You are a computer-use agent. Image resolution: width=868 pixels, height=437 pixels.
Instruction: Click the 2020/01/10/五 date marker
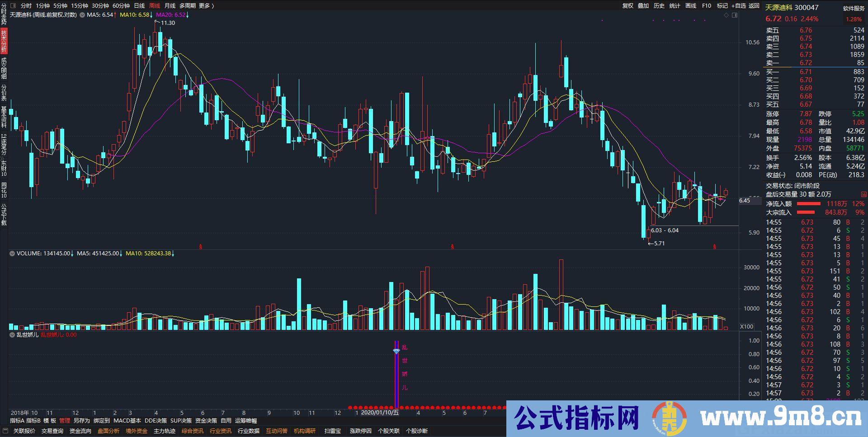380,413
